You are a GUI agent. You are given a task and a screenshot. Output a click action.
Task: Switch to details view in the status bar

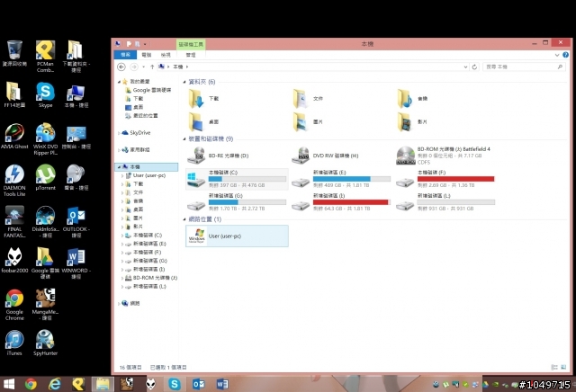[554, 367]
